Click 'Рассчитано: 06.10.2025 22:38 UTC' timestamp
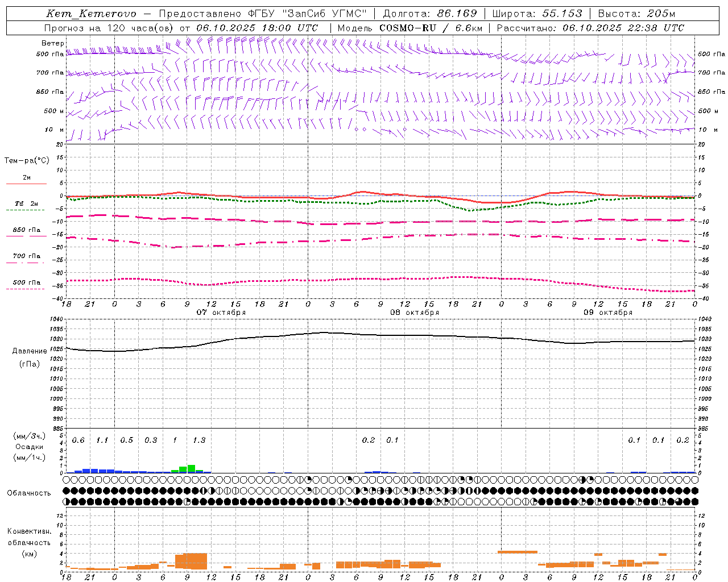 click(590, 28)
